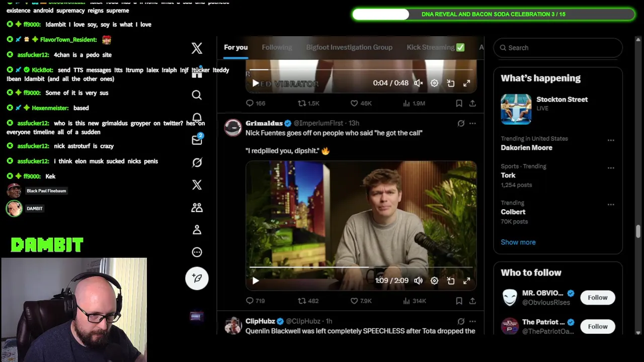
Task: Seek top video progress bar
Action: click(361, 69)
